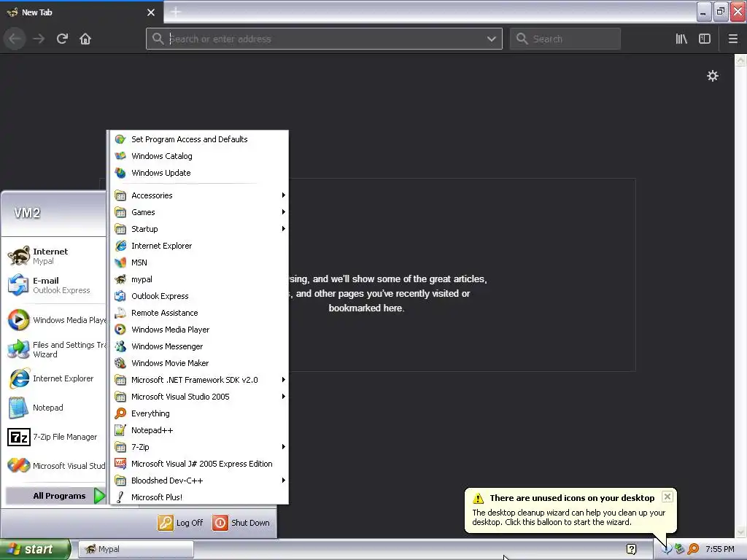Choose Windows Media Player in All Programs list

199,330
